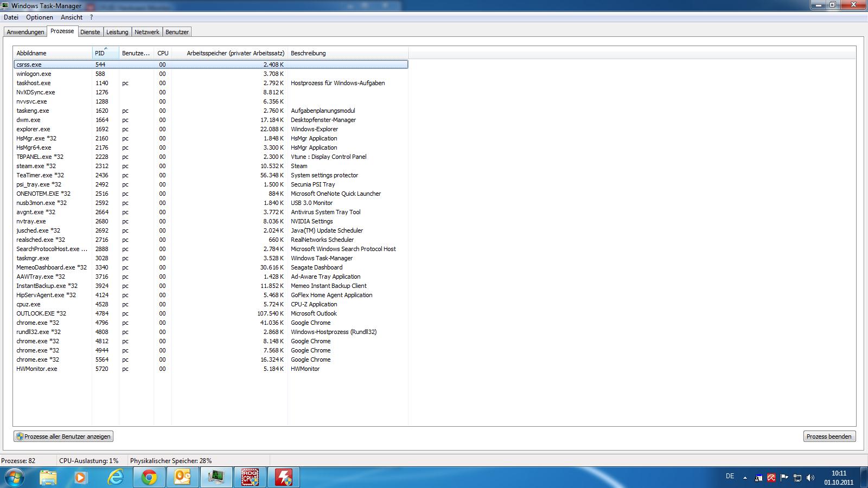Switch to the Benutzer tab

(177, 32)
